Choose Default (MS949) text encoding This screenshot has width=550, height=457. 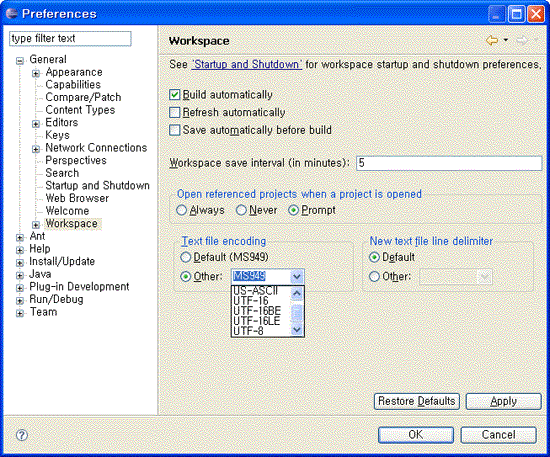(x=186, y=257)
